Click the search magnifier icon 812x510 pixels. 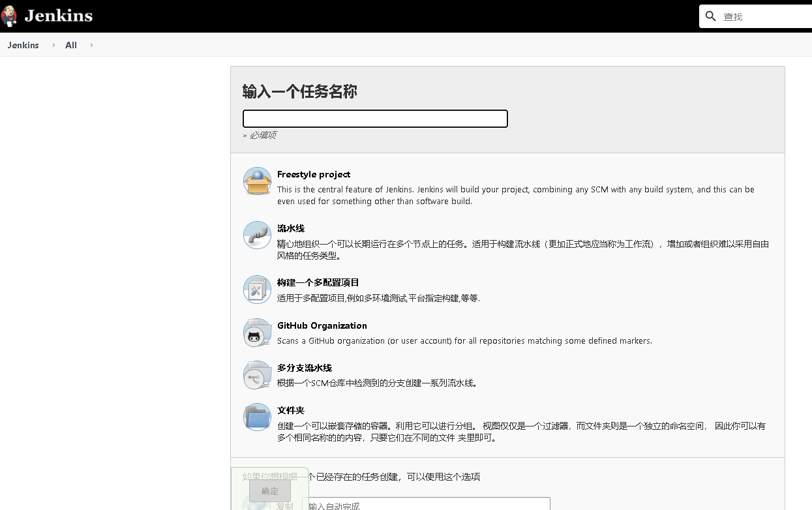[710, 16]
